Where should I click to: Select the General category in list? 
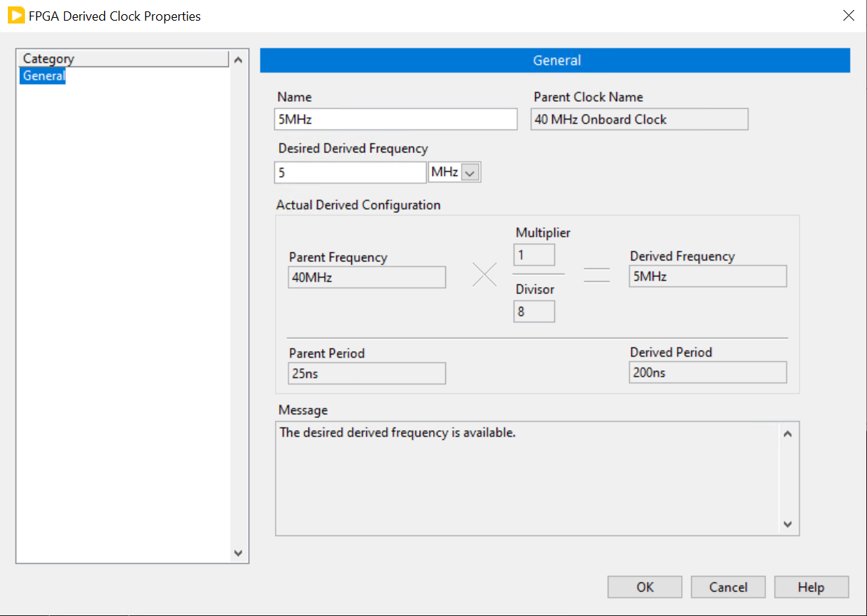coord(43,76)
